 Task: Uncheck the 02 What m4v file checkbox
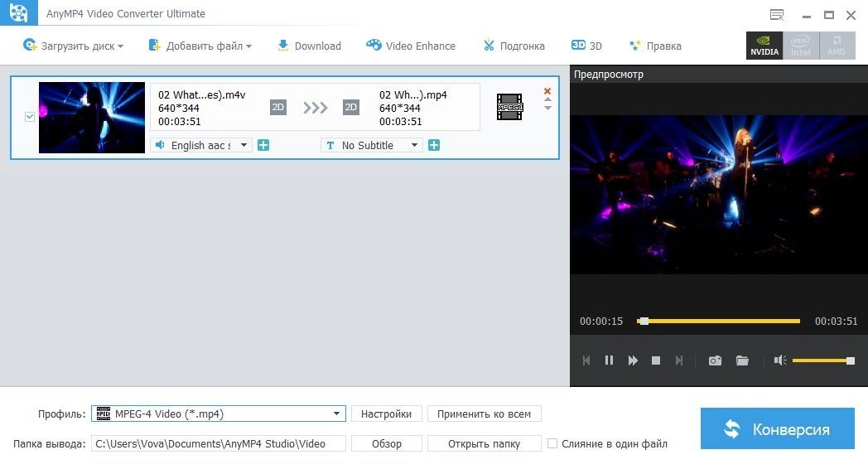(x=30, y=117)
